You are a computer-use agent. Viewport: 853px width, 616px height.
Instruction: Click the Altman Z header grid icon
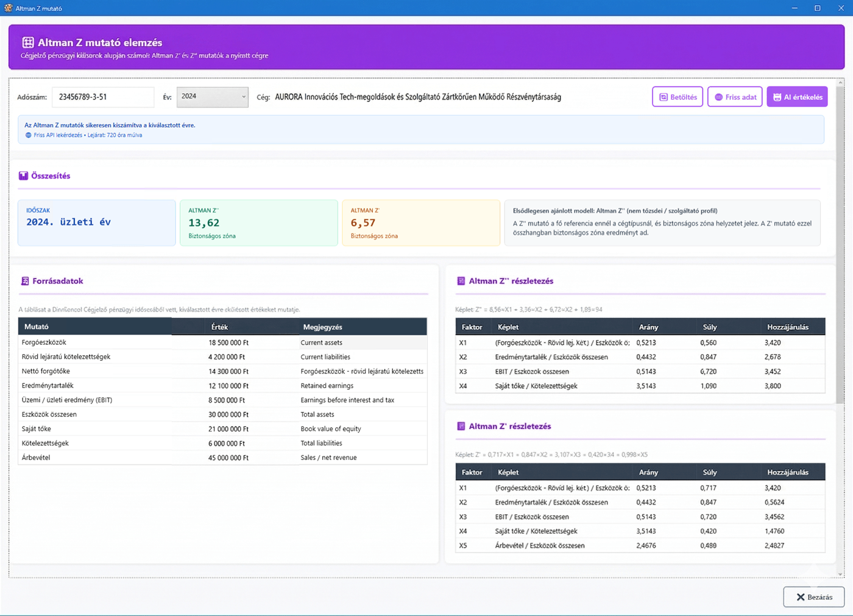tap(28, 43)
